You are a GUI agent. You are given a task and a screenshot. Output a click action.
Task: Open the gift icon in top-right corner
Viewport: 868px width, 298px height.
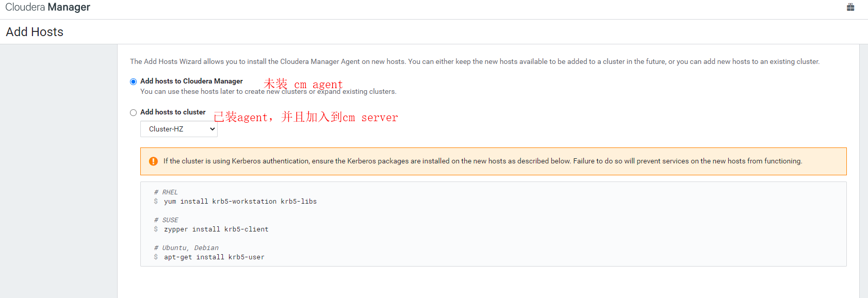click(850, 7)
